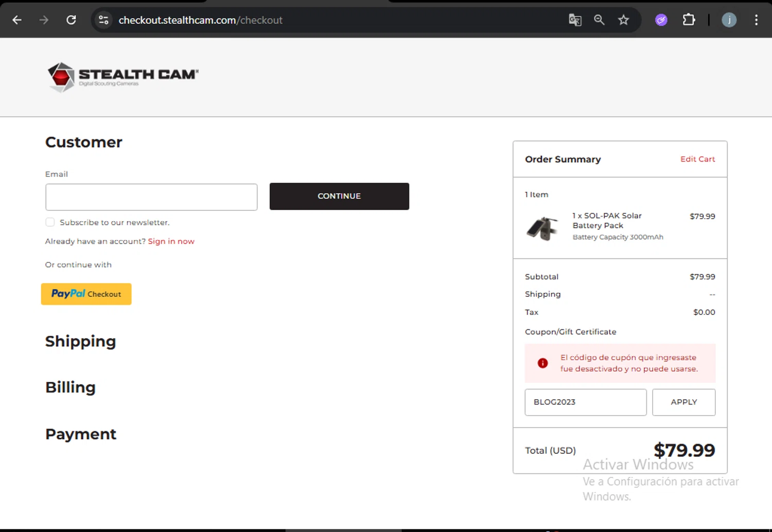Follow the Sign in now link

[171, 241]
